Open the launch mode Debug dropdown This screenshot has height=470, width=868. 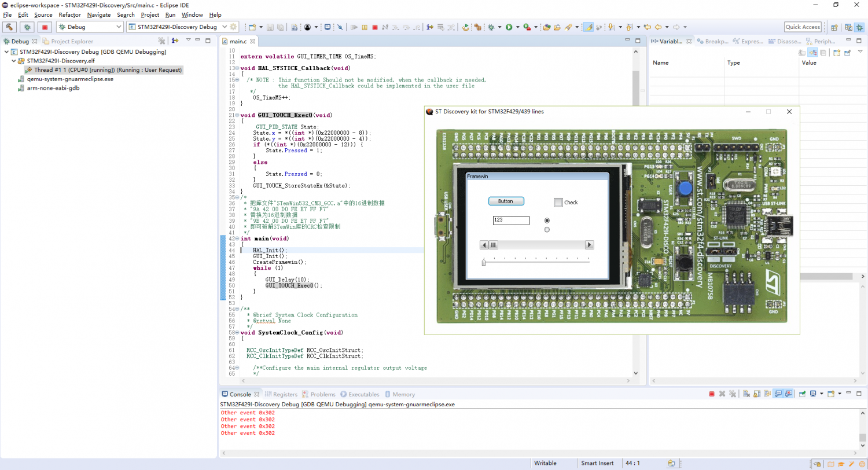[90, 27]
